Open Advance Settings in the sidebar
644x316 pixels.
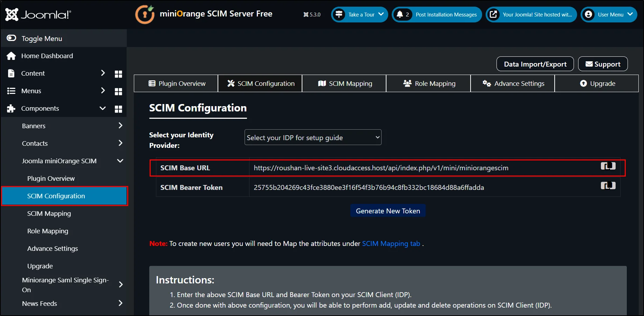tap(53, 248)
